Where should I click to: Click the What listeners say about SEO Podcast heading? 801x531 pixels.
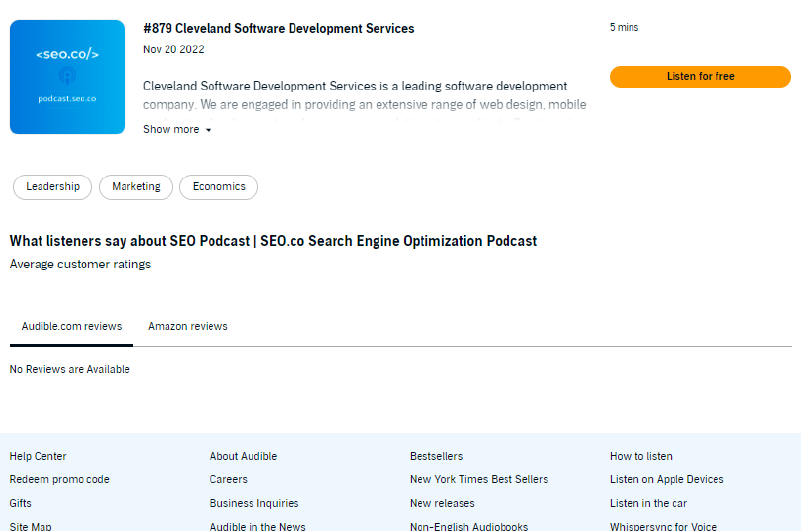click(x=273, y=241)
